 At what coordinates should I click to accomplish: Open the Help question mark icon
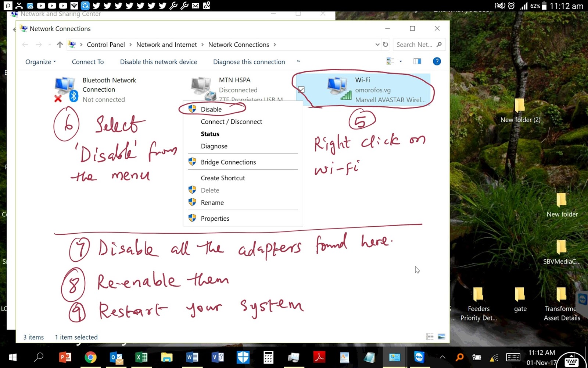click(x=437, y=61)
